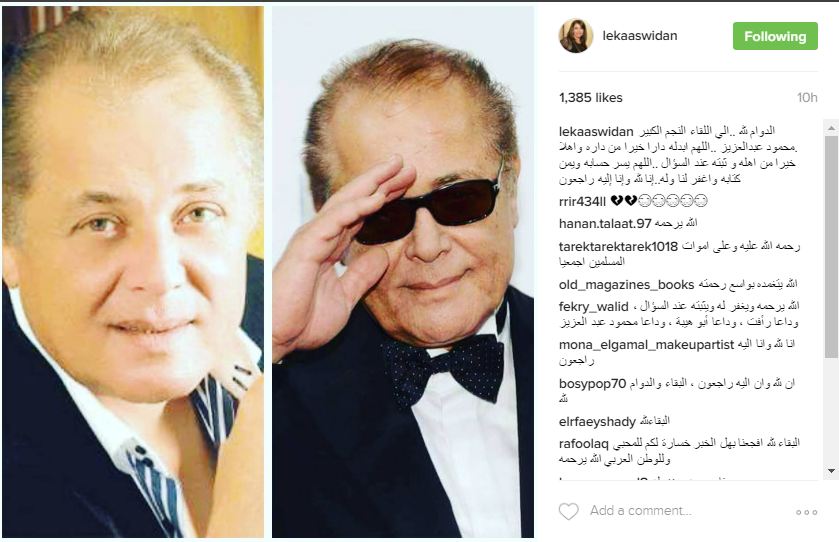Like the post with the heart icon
839x542 pixels.
coord(568,512)
